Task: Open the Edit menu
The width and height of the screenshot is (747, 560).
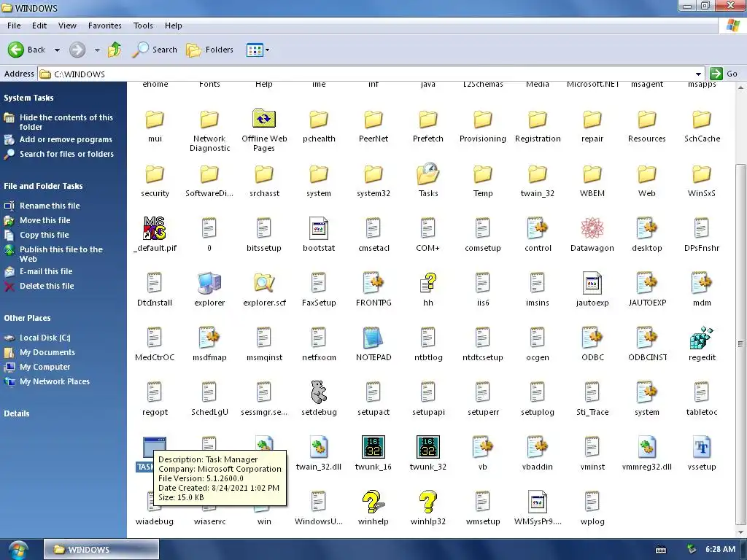Action: [39, 26]
